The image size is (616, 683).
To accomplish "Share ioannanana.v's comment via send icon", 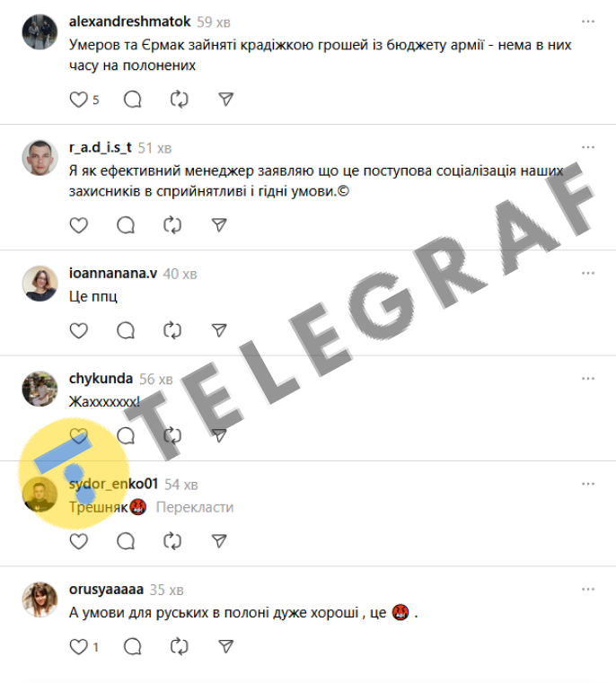I will [x=219, y=330].
